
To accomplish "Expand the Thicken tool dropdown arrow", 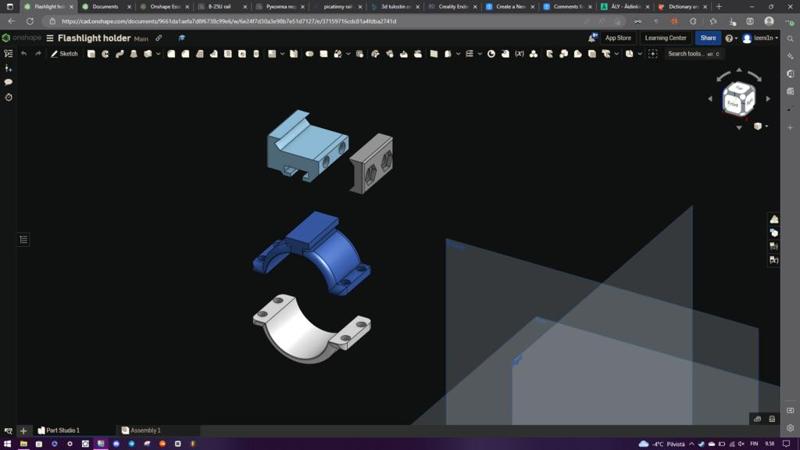I will (158, 54).
